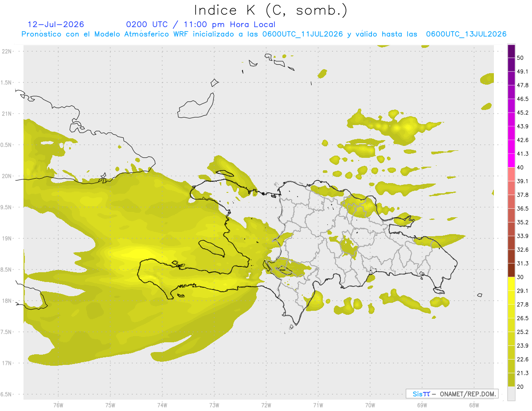
Task: Click the latitude label "1.5N"
Action: pyautogui.click(x=7, y=82)
